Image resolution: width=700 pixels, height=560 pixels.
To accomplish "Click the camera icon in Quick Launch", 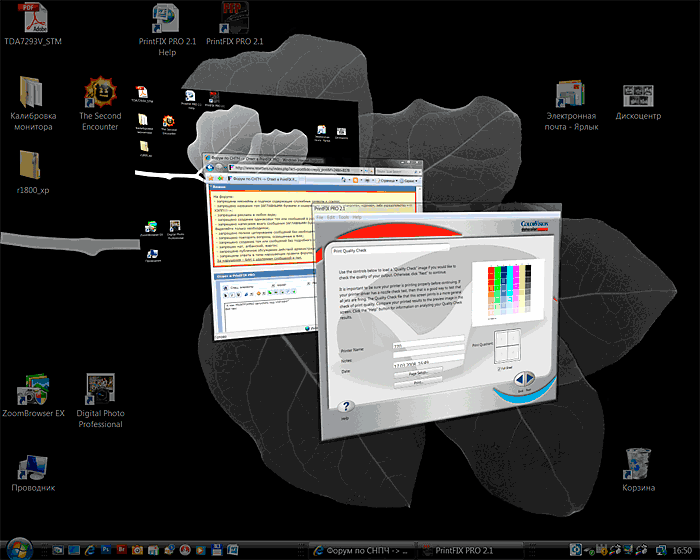I will tap(137, 550).
